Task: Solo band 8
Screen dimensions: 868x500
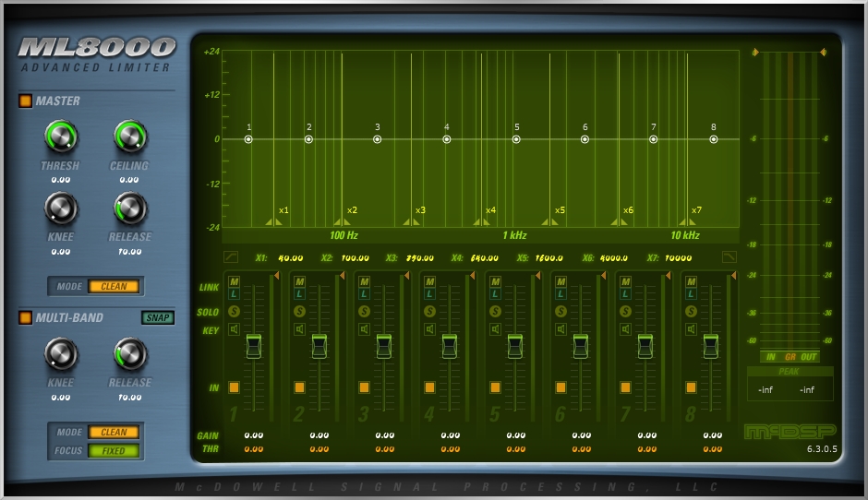Action: tap(691, 312)
